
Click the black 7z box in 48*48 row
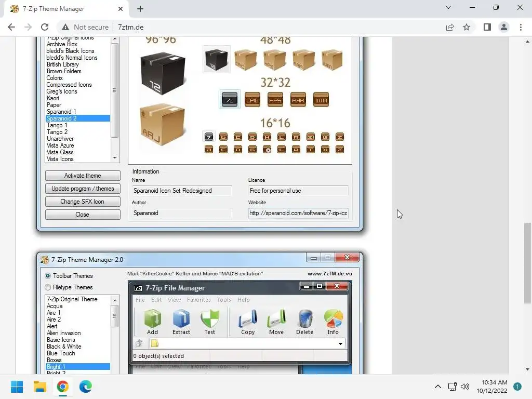[x=217, y=59]
